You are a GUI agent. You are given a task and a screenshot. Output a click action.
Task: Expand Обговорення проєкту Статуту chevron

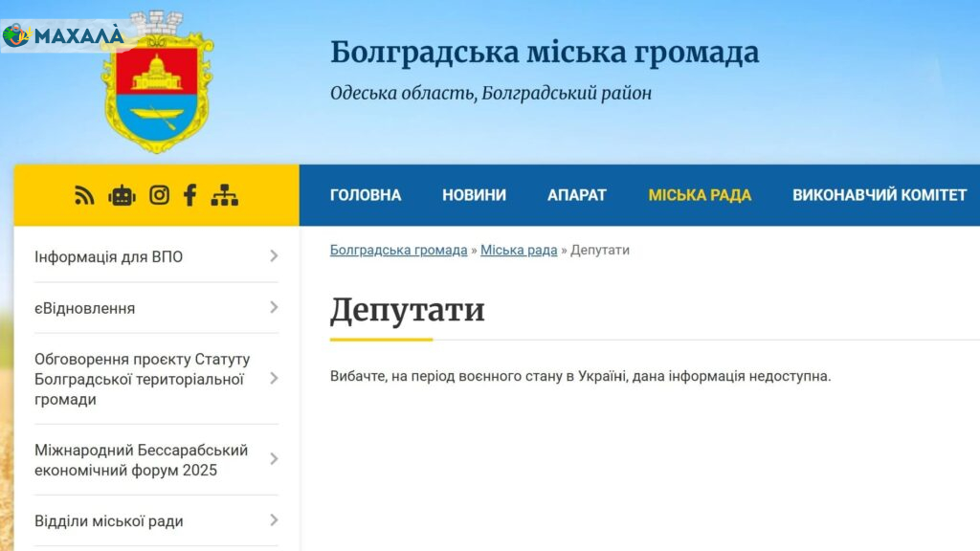click(x=274, y=379)
